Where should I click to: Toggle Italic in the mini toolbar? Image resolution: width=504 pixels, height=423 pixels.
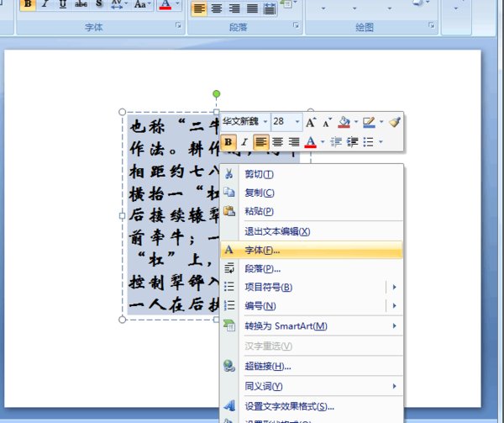coord(244,142)
